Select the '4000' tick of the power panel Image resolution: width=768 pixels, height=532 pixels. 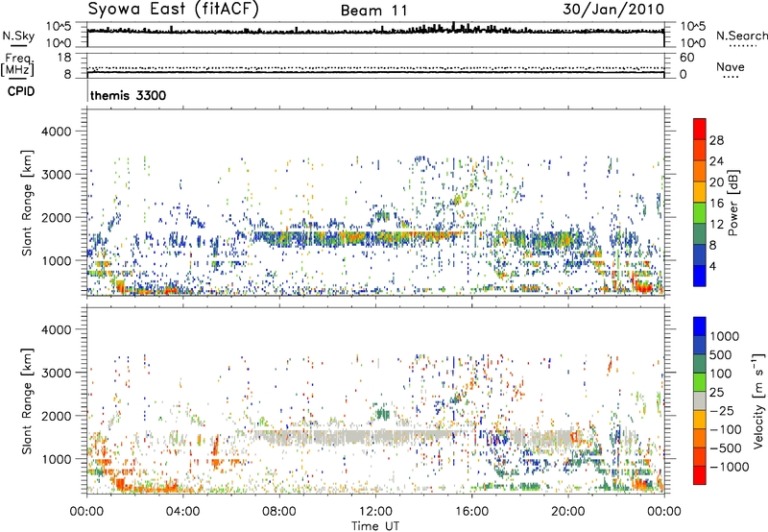point(56,132)
